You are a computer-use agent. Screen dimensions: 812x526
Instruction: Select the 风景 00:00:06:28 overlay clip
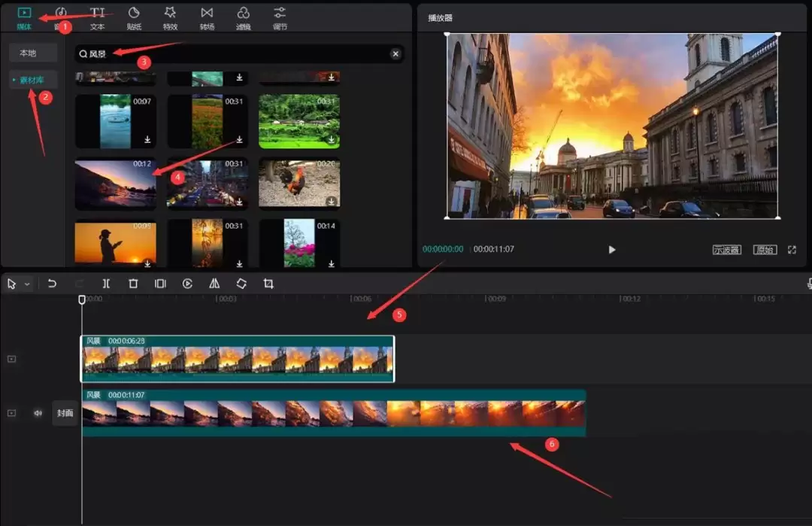pos(238,359)
